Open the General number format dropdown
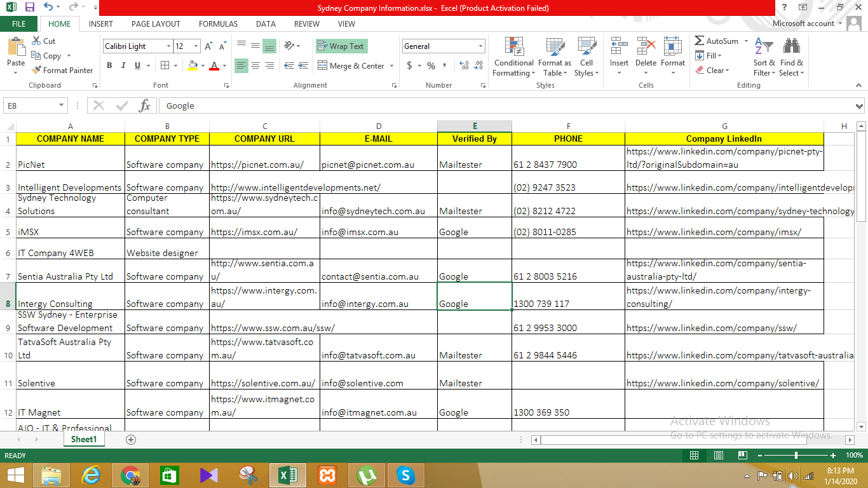868x488 pixels. [x=480, y=46]
